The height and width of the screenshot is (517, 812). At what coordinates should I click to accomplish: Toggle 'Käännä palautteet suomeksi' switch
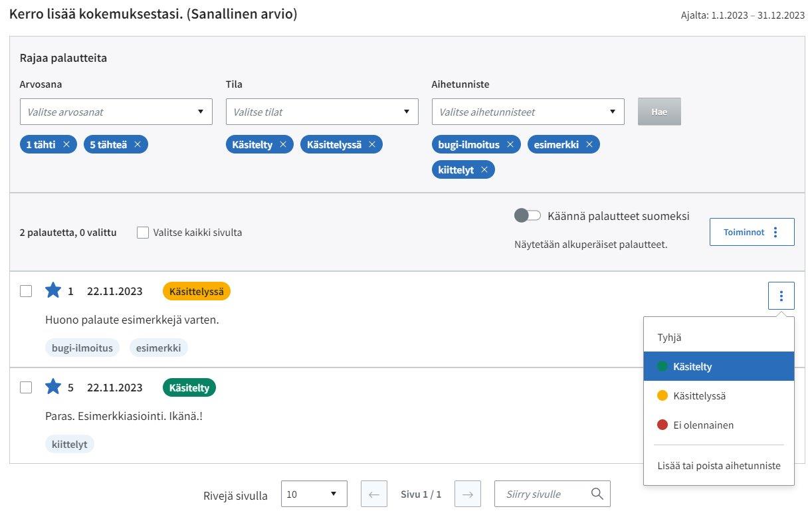tap(528, 216)
